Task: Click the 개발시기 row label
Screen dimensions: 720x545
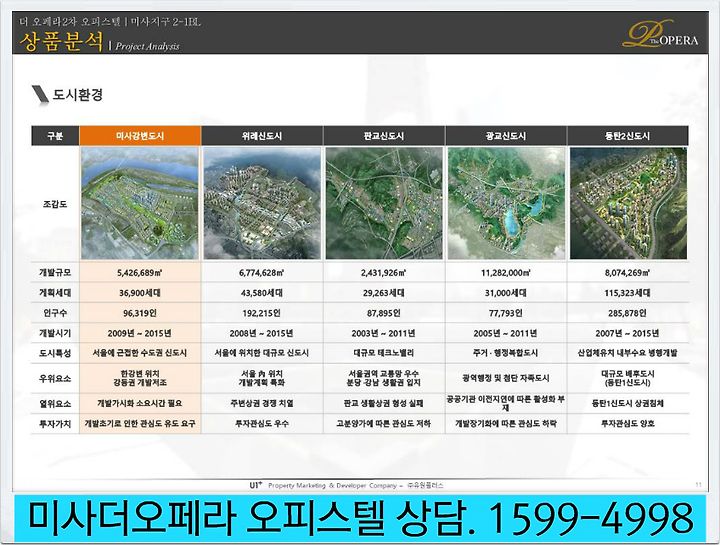Action: [55, 333]
